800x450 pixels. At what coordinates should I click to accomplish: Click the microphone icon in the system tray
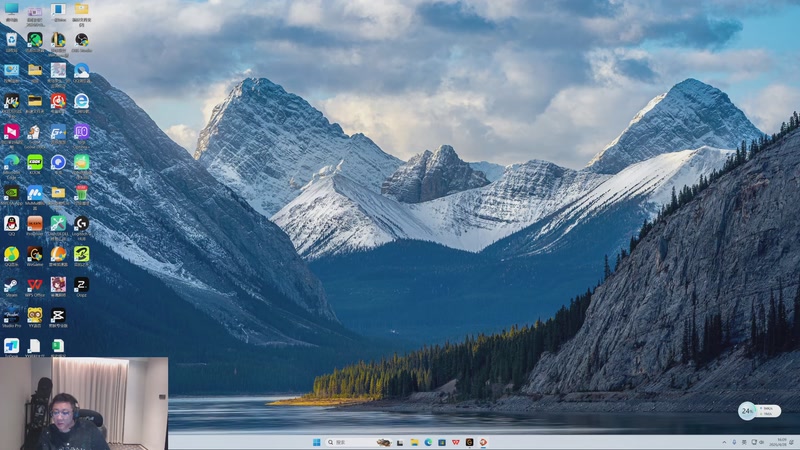[x=734, y=442]
